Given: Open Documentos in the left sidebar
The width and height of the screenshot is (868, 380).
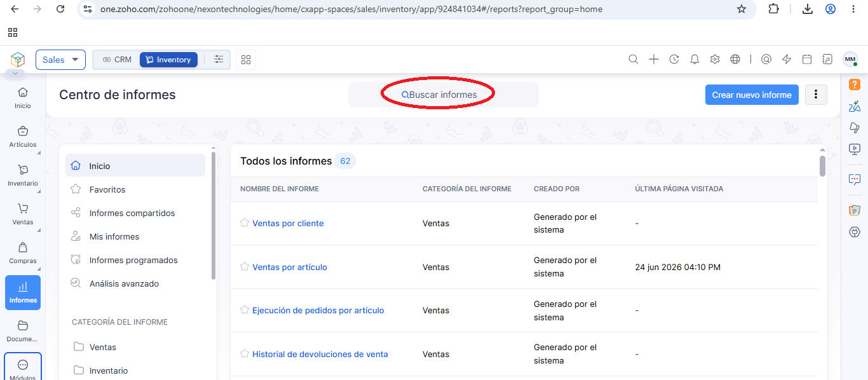Looking at the screenshot, I should click(x=23, y=331).
